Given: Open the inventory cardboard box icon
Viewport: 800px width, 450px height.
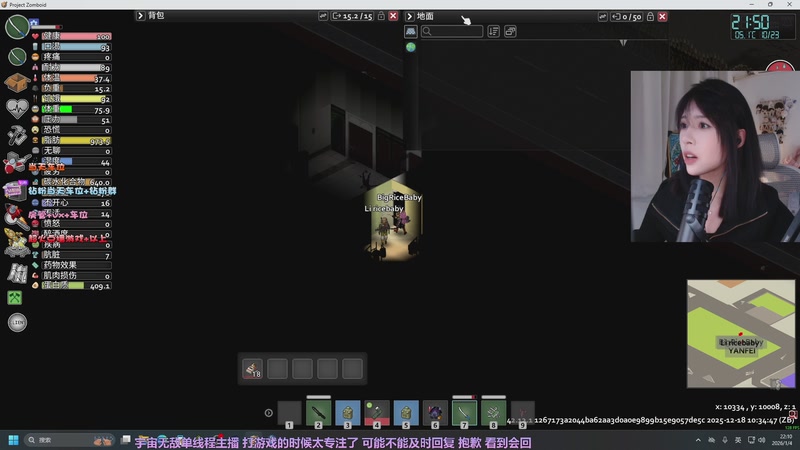Looking at the screenshot, I should pos(16,82).
